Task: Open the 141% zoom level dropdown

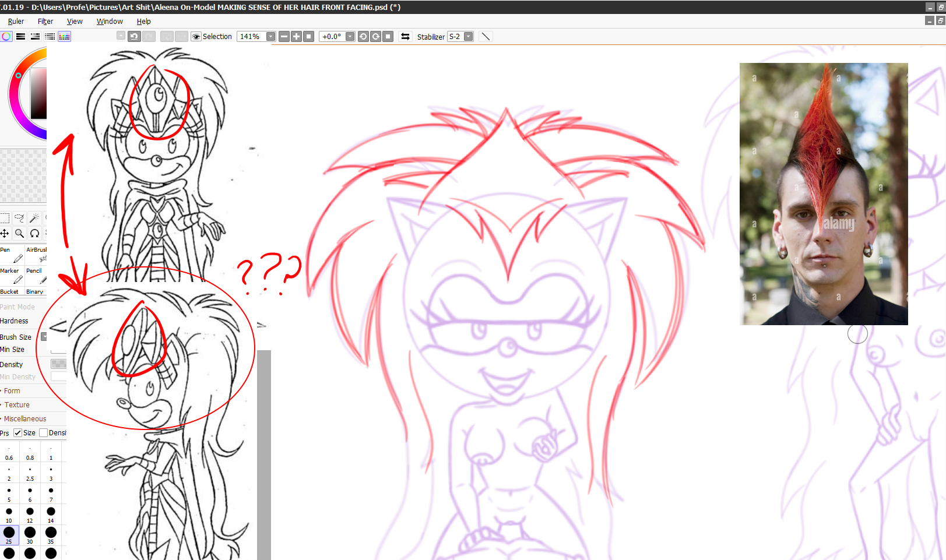Action: pos(270,36)
